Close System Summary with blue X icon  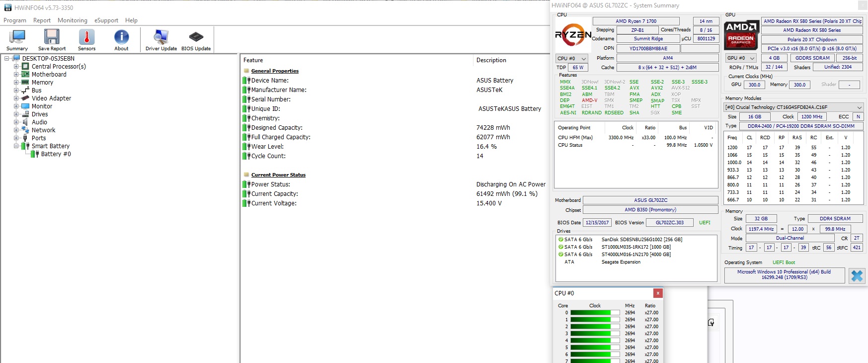tap(857, 275)
